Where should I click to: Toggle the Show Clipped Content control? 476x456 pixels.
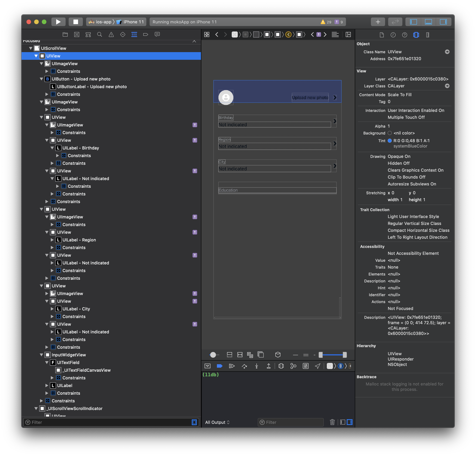click(x=229, y=355)
